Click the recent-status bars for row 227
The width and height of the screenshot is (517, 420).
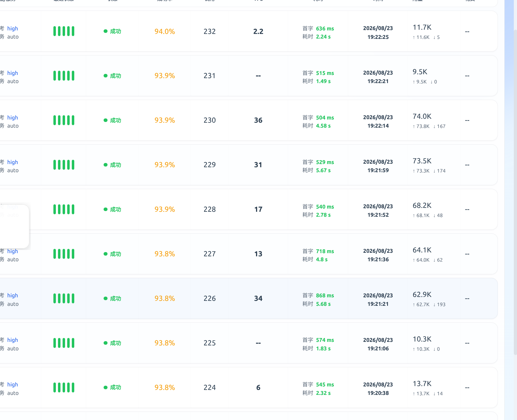64,254
